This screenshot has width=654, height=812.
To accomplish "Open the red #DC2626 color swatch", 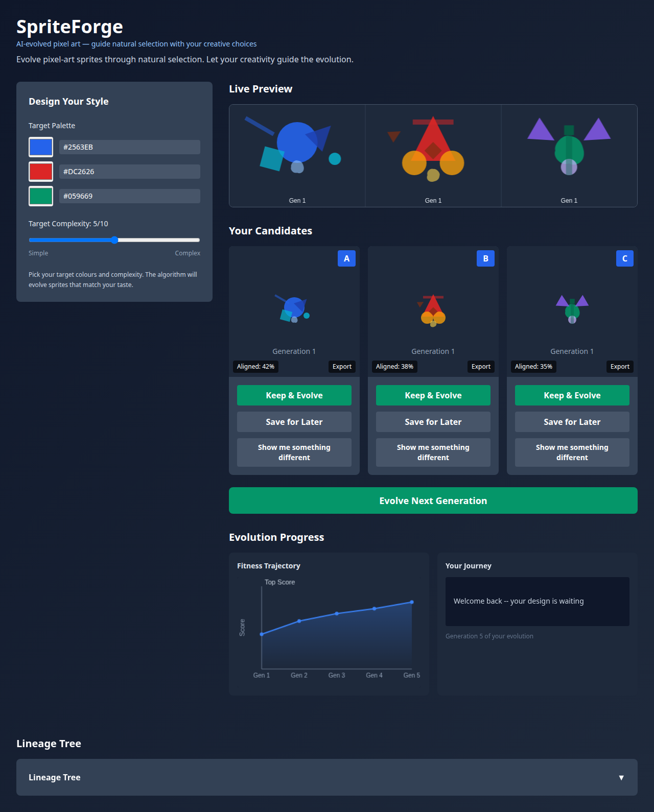I will [41, 172].
